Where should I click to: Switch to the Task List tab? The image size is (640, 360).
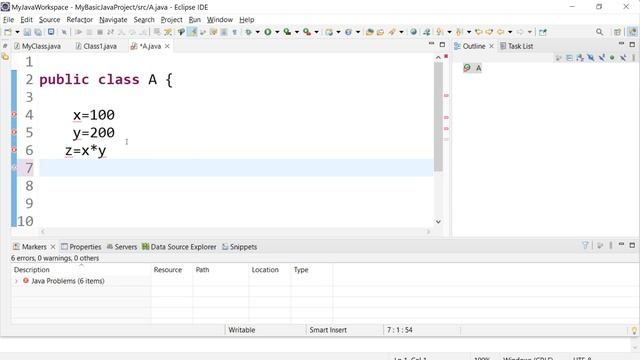(517, 46)
